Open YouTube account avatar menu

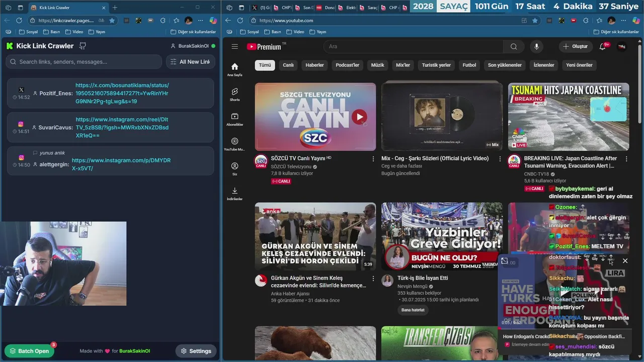click(622, 46)
